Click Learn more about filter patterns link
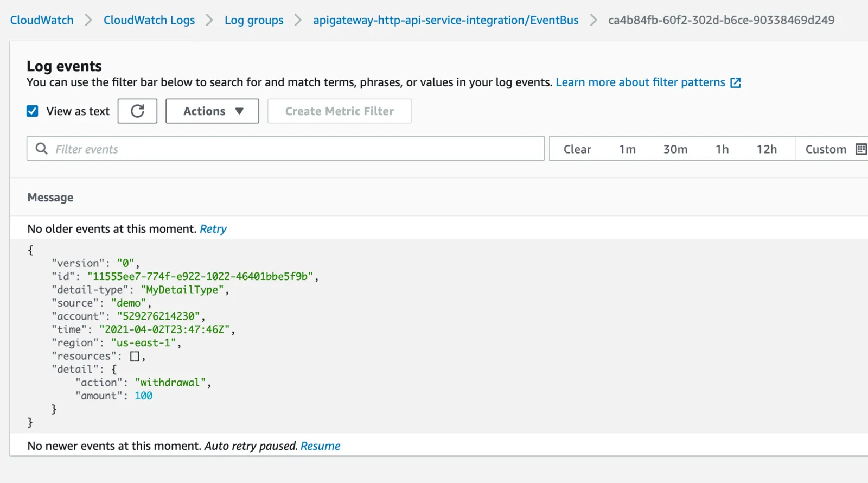The height and width of the screenshot is (483, 868). [x=640, y=82]
